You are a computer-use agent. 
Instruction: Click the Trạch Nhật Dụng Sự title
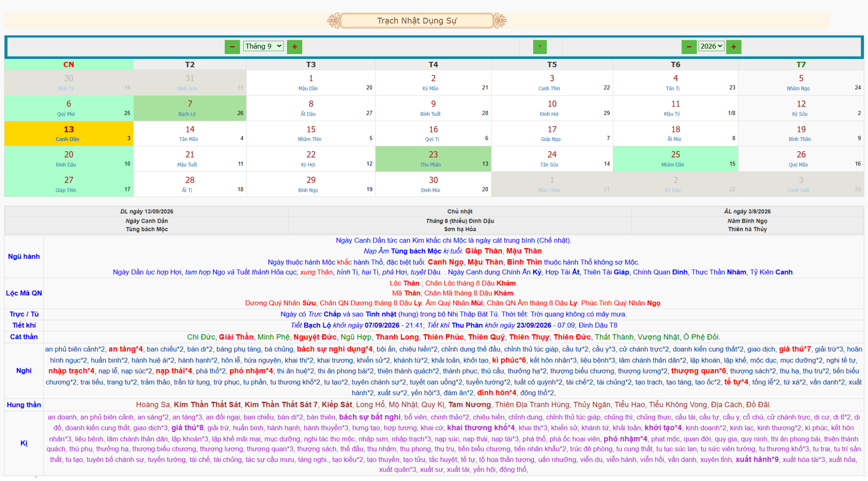point(417,21)
